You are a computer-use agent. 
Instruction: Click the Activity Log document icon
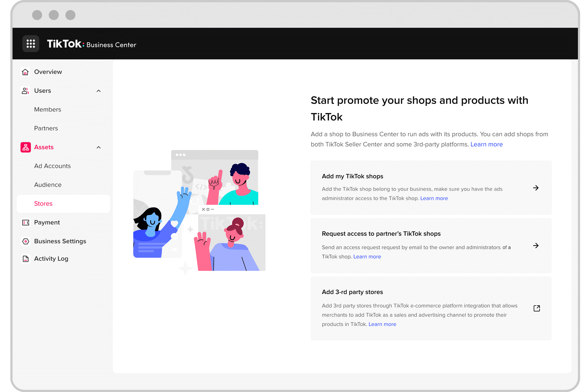tap(25, 258)
